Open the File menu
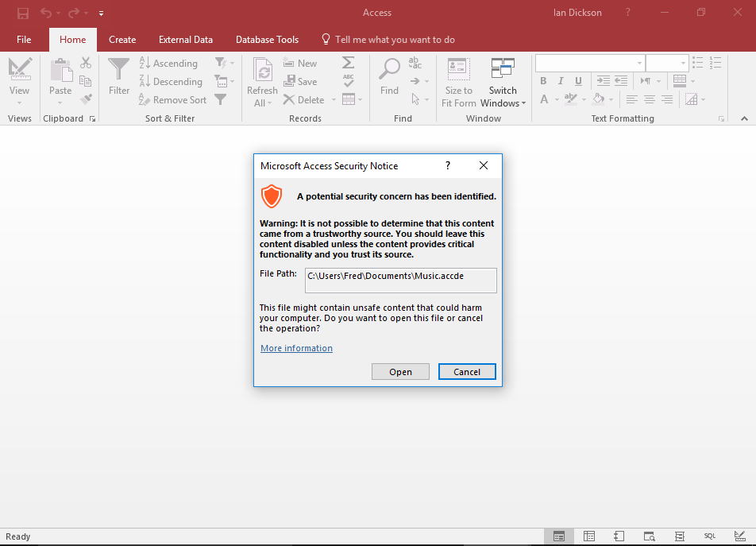Viewport: 756px width, 546px height. [24, 40]
